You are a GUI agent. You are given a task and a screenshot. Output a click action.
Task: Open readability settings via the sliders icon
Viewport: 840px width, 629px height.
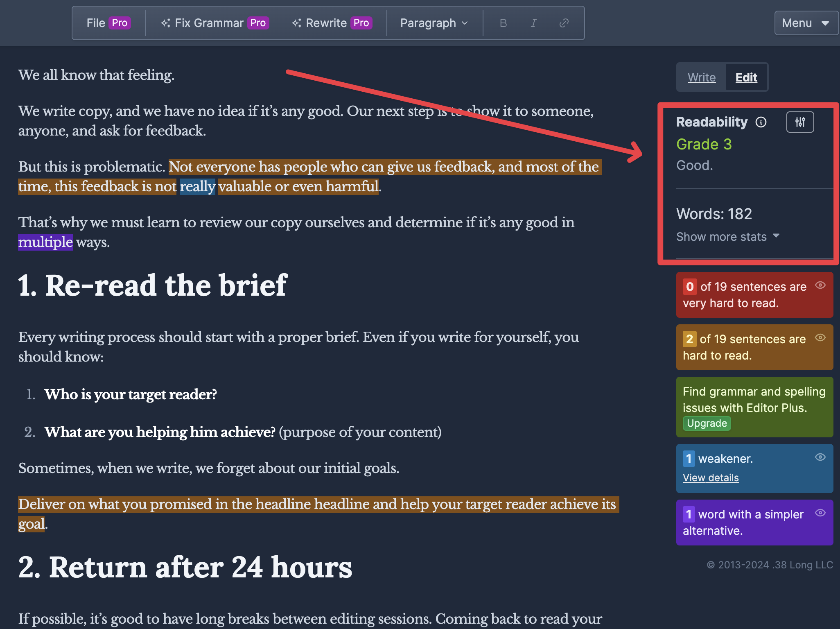(800, 122)
